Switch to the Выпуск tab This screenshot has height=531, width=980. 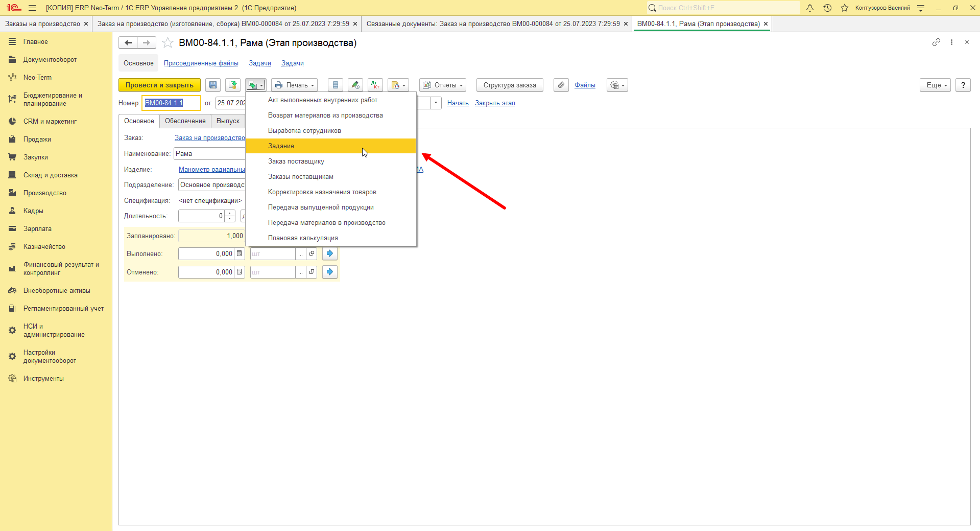[x=228, y=121]
